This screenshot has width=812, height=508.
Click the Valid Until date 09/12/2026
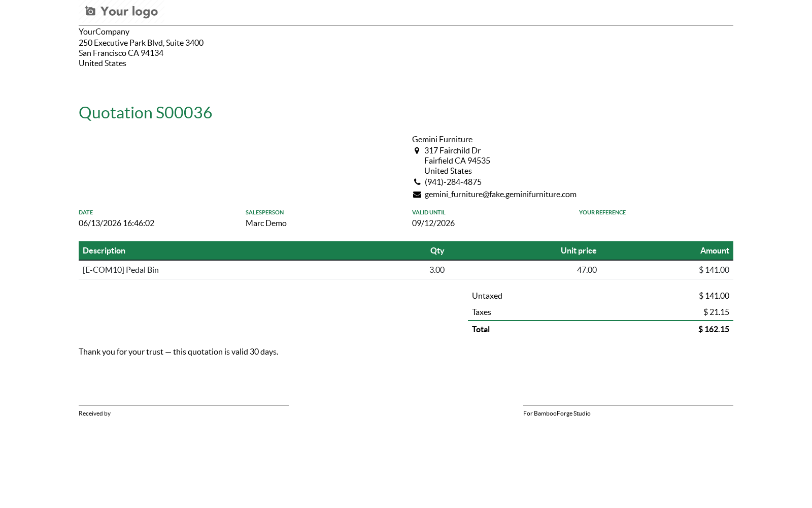tap(433, 223)
